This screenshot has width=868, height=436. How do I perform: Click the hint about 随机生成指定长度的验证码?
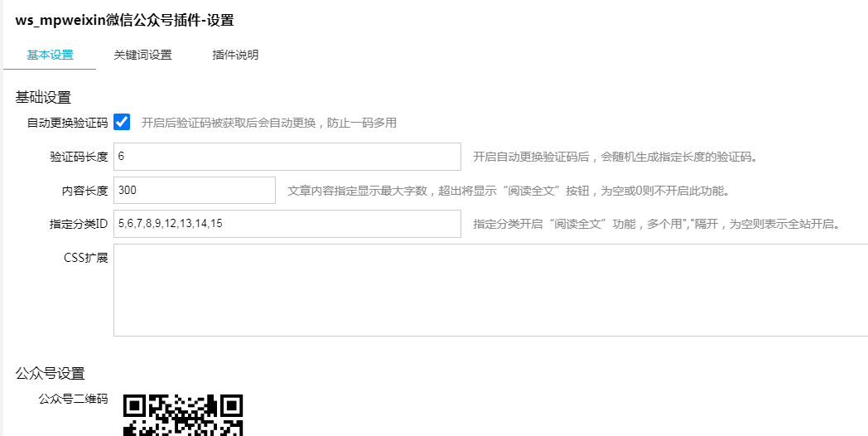click(x=615, y=157)
